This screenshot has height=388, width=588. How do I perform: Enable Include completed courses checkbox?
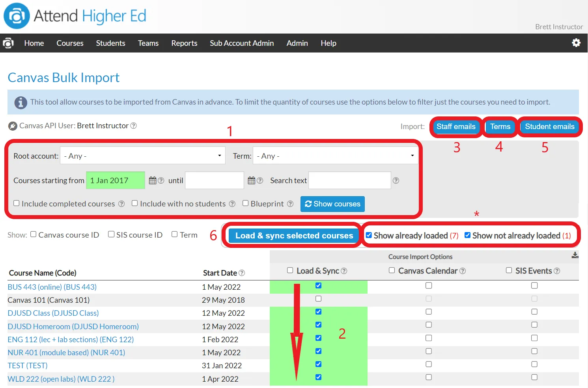(17, 203)
